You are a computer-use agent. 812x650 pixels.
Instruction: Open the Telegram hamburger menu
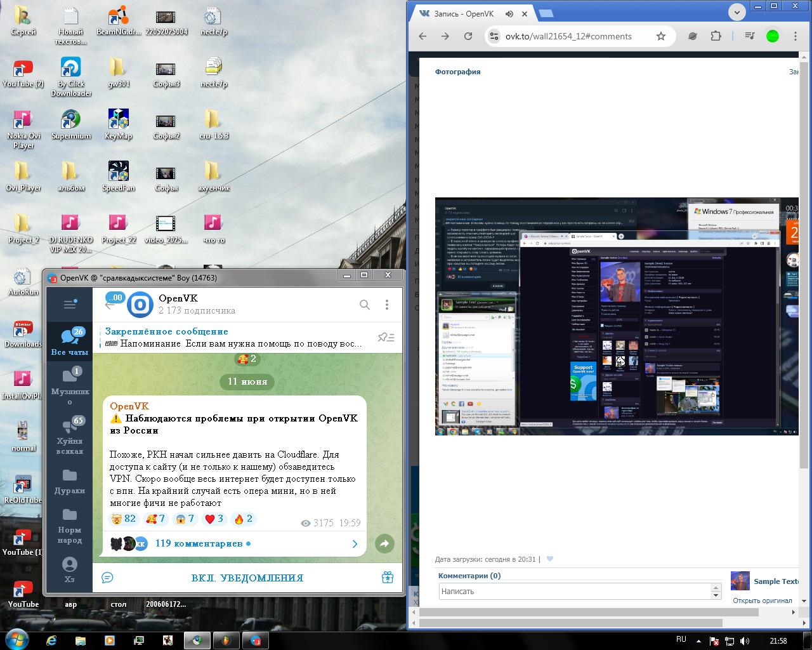point(70,305)
